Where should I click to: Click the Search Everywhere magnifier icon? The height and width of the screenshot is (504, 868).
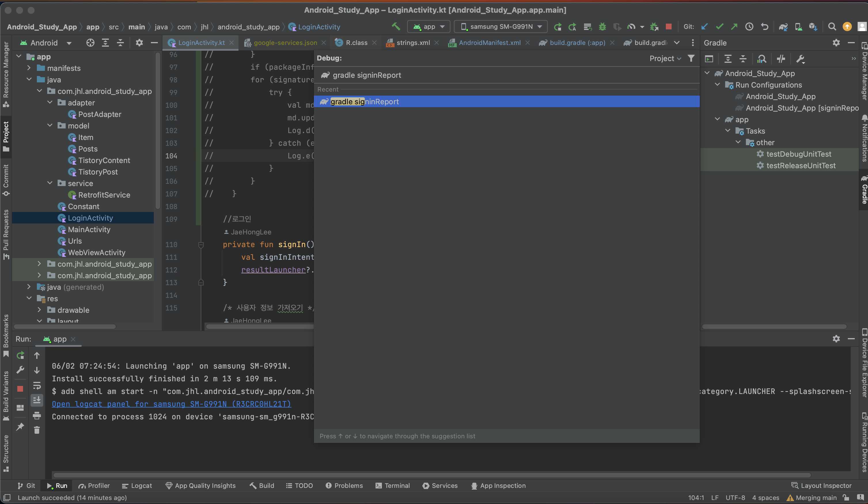click(x=832, y=26)
